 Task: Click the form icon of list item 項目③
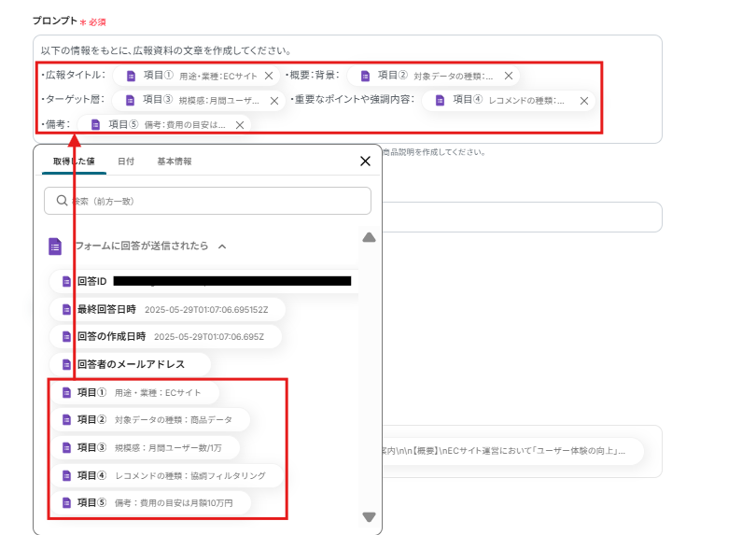coord(66,447)
